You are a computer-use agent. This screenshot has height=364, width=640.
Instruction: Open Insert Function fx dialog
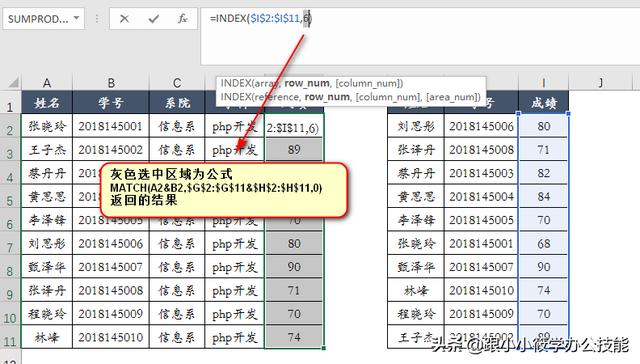coord(182,18)
